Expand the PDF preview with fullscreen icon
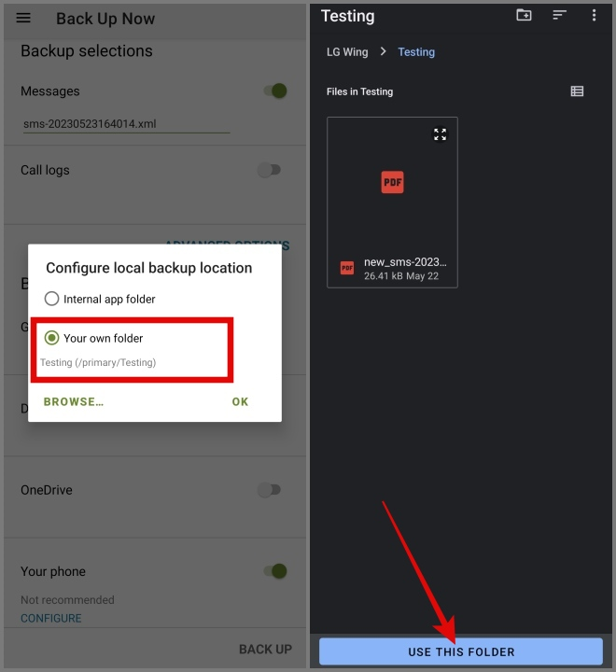616x672 pixels. 441,134
